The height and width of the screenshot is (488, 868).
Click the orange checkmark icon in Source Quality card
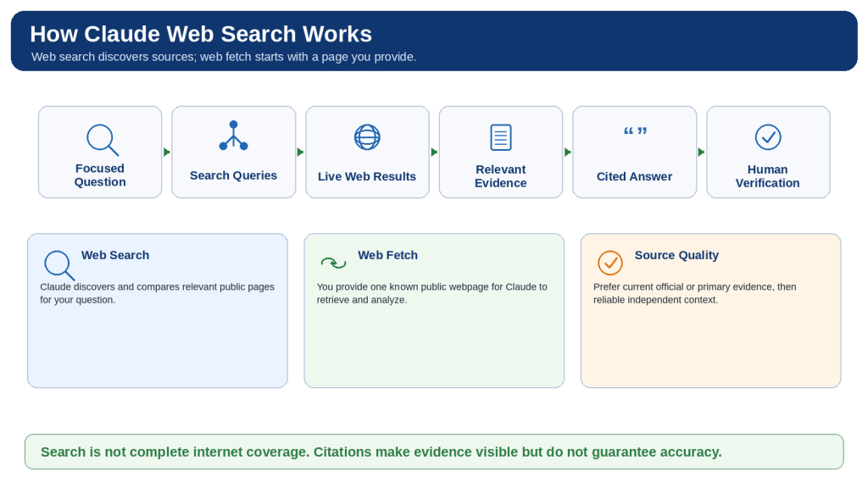click(610, 263)
